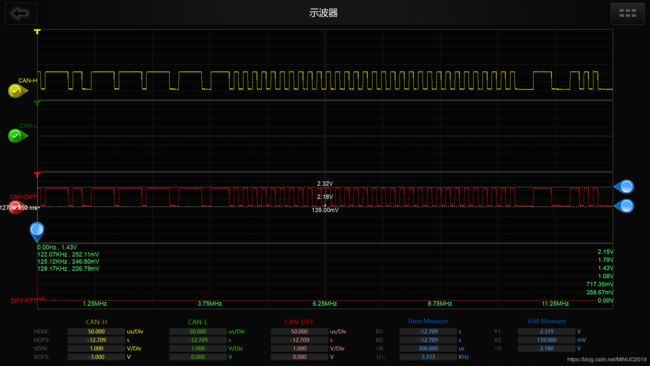650x366 pixels.
Task: Go back using the arrow button
Action: point(21,14)
